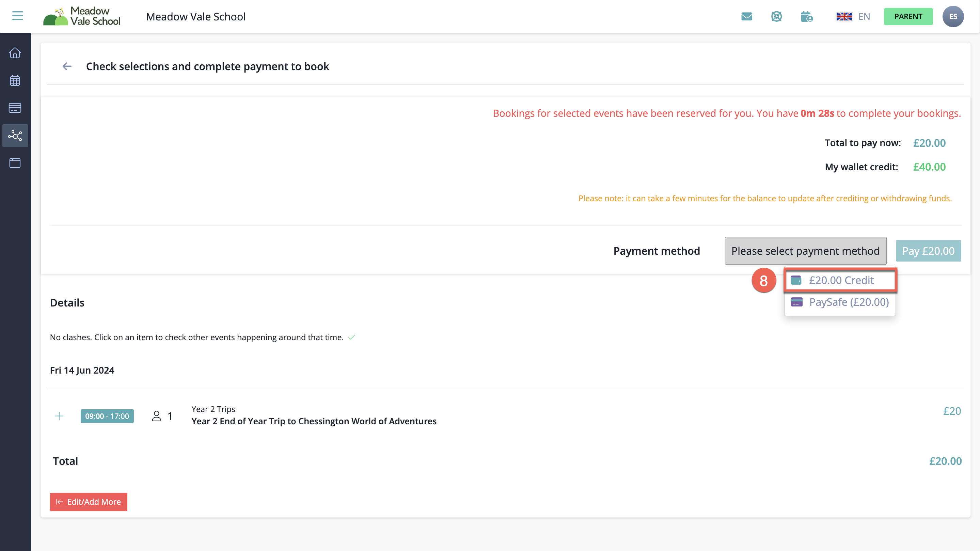The image size is (980, 551).
Task: Open the payments card sidebar icon
Action: pos(15,108)
